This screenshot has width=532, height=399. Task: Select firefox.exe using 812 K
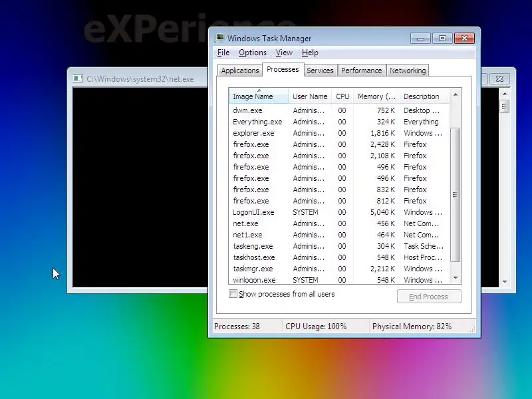[339, 201]
